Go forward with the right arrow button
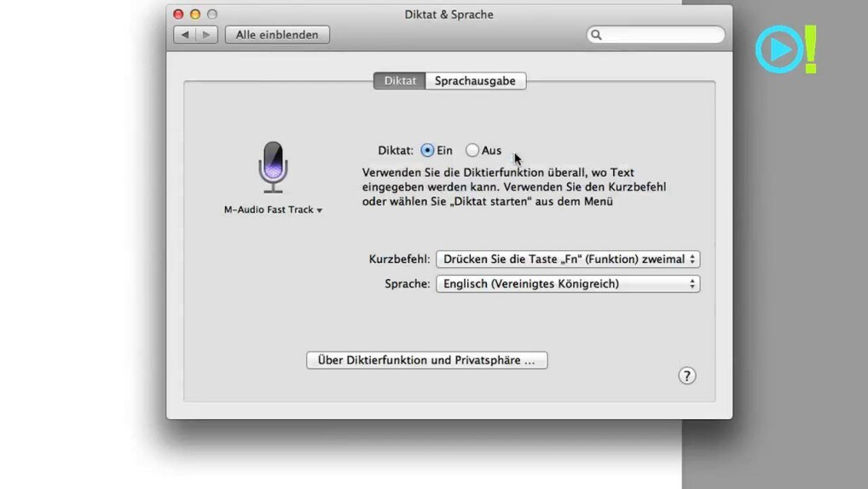The width and height of the screenshot is (868, 489). [206, 35]
